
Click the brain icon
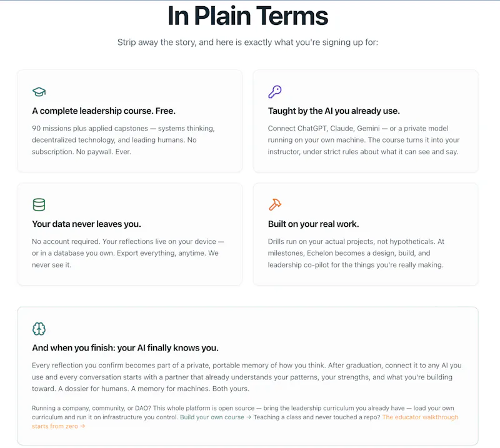pyautogui.click(x=39, y=329)
